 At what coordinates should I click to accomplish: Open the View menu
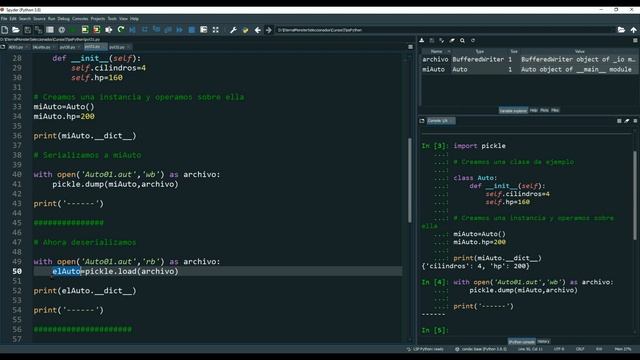tap(123, 19)
